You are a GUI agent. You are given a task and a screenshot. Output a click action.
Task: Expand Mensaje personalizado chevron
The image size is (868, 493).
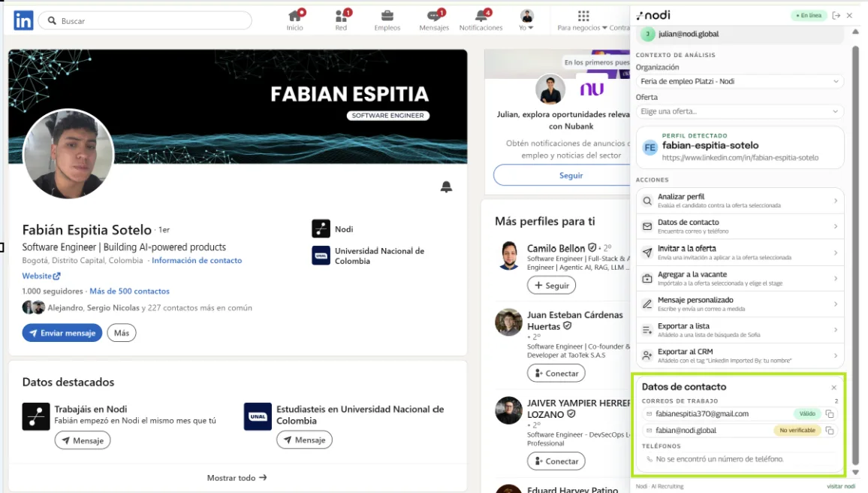(x=836, y=304)
